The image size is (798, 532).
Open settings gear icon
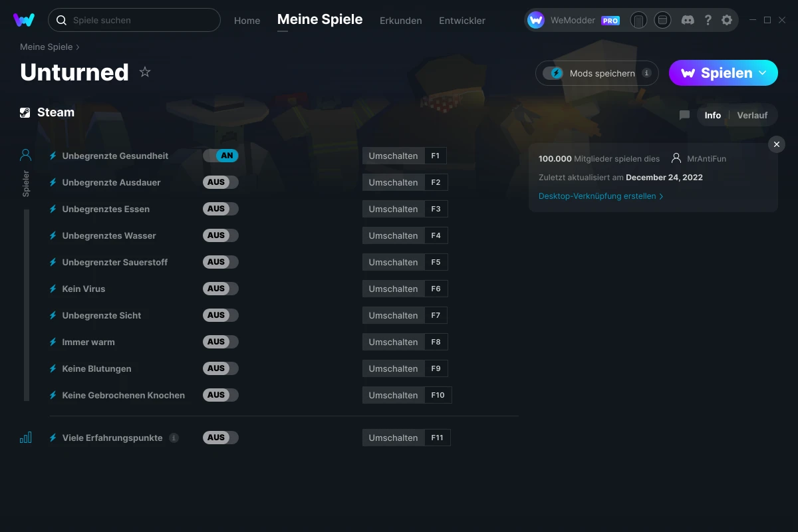click(727, 20)
